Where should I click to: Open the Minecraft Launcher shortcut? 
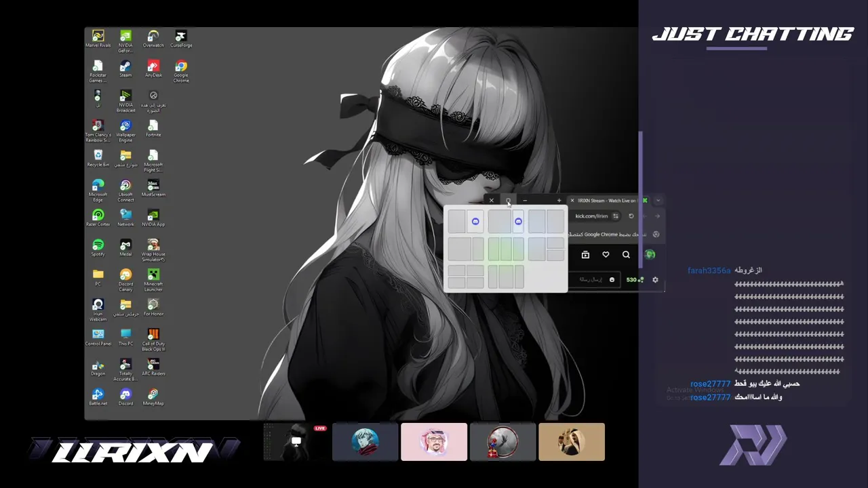pos(153,280)
